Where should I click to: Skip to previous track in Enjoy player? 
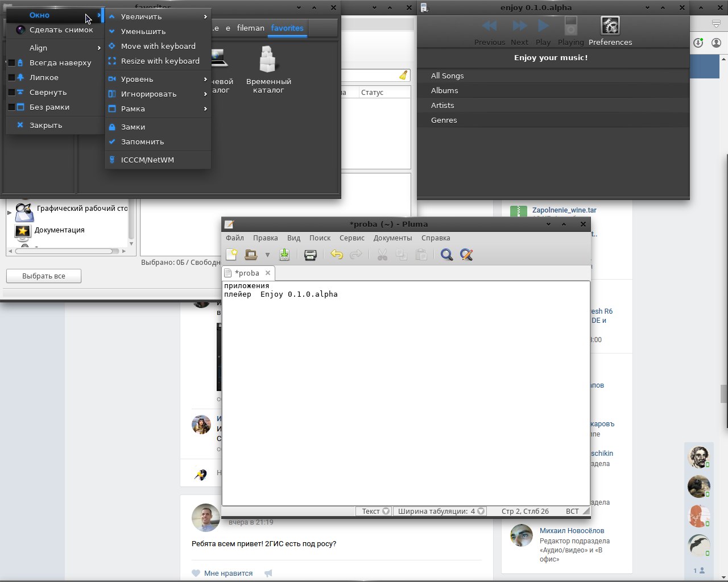(490, 32)
